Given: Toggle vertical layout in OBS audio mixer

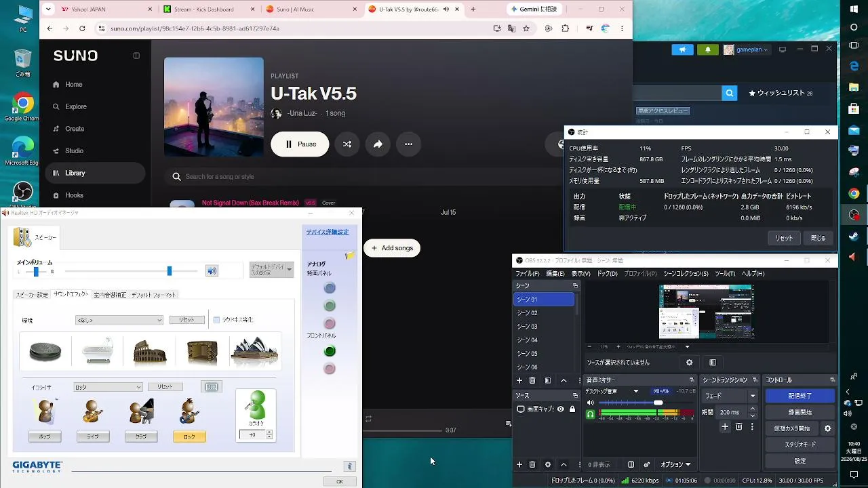Looking at the screenshot, I should 631,465.
